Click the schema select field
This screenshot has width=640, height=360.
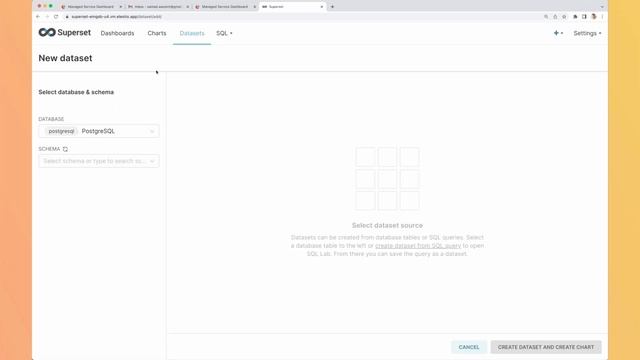coord(99,161)
